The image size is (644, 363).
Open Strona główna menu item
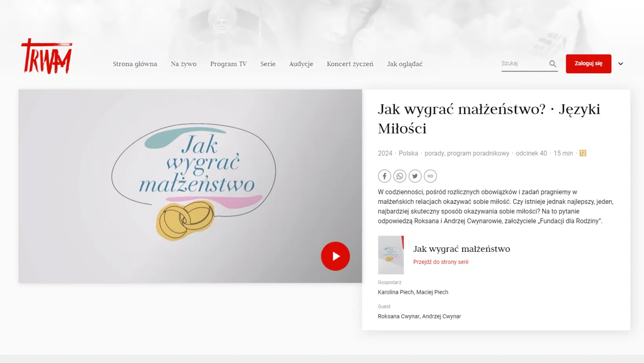click(135, 64)
